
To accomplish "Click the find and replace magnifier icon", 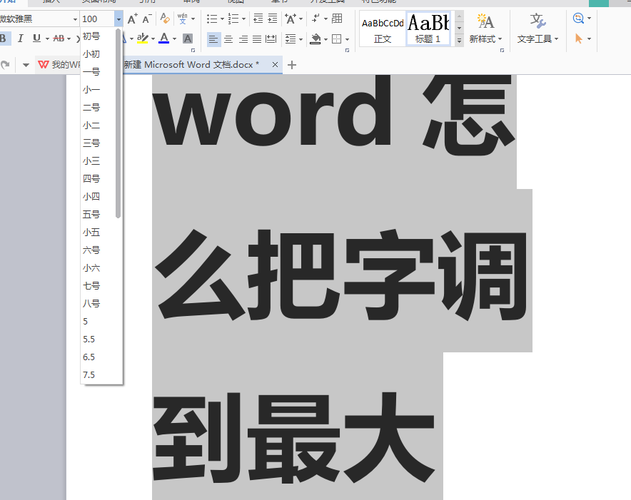I will pyautogui.click(x=578, y=18).
